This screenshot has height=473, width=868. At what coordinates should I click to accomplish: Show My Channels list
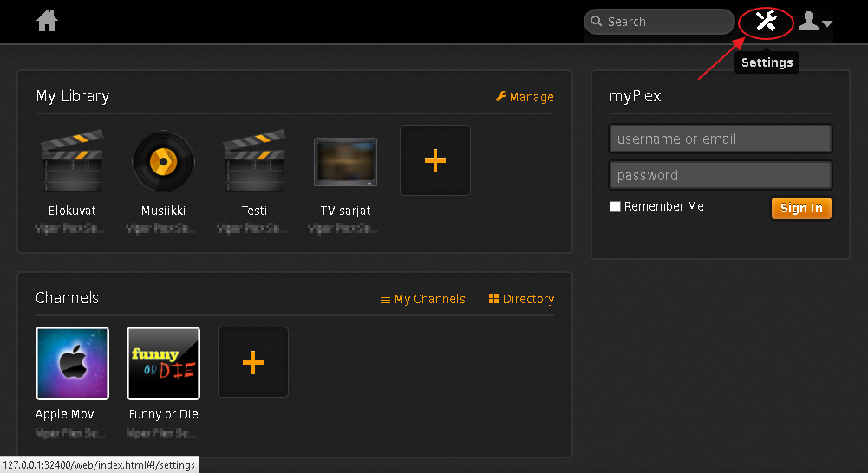422,299
